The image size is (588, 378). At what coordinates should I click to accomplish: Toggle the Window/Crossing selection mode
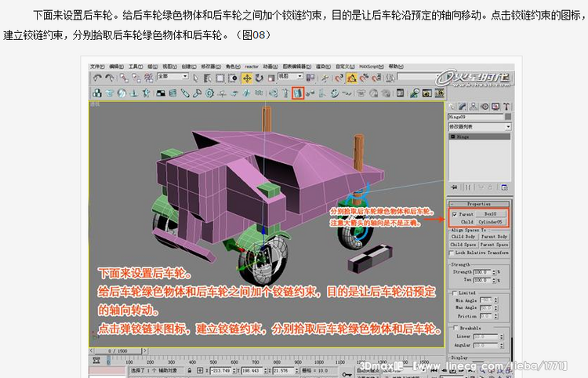[x=233, y=78]
